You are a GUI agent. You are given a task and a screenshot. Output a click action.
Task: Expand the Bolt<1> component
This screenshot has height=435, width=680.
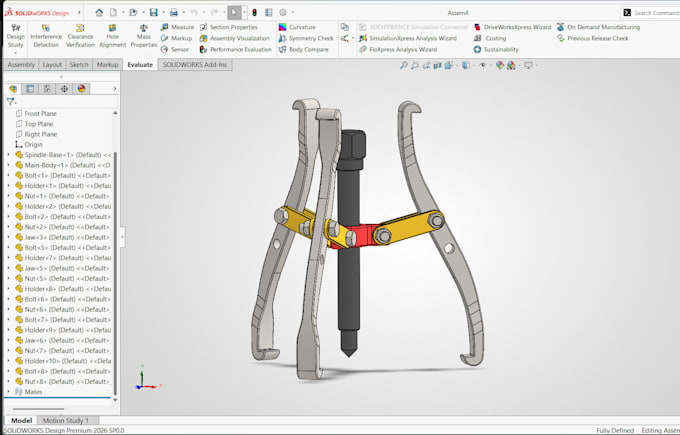click(8, 175)
